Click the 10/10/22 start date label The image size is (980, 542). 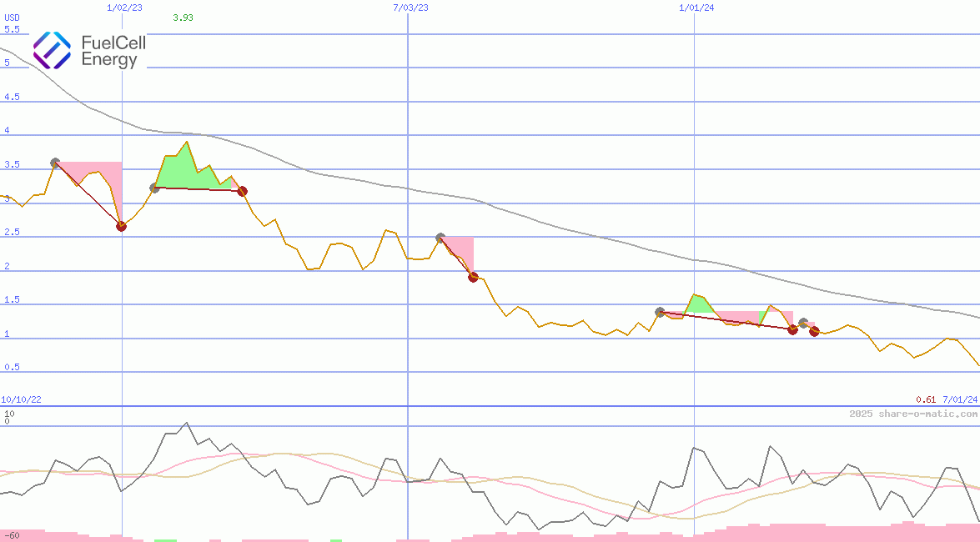coord(21,400)
